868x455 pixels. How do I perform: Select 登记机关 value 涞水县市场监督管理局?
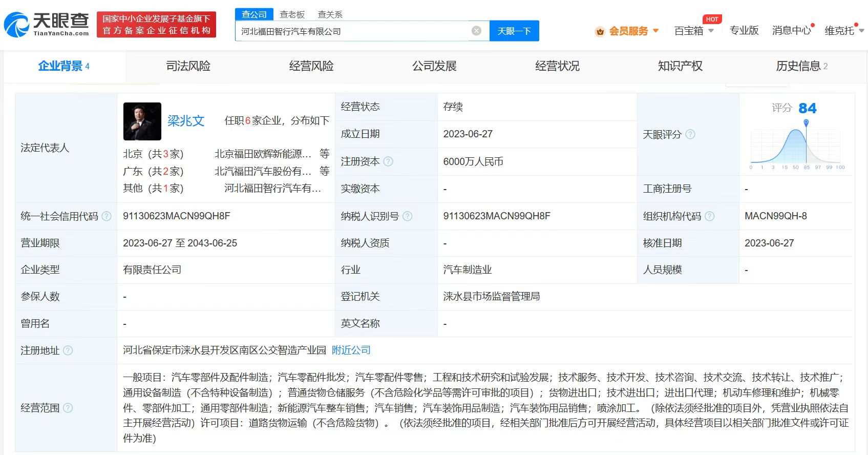(492, 297)
